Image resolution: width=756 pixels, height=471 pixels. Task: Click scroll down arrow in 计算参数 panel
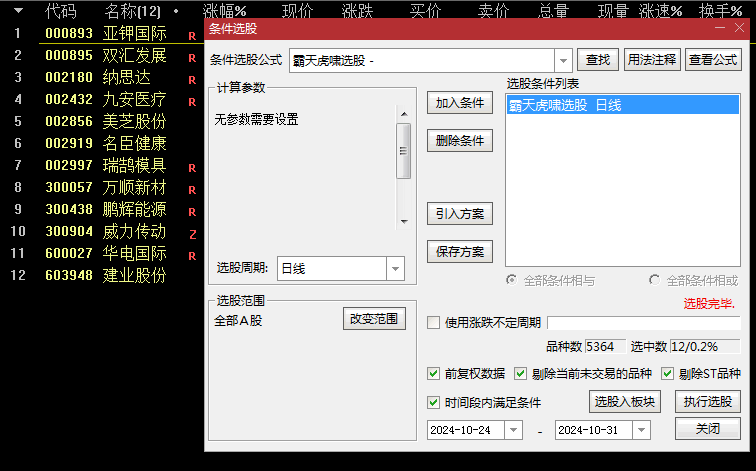coord(404,222)
